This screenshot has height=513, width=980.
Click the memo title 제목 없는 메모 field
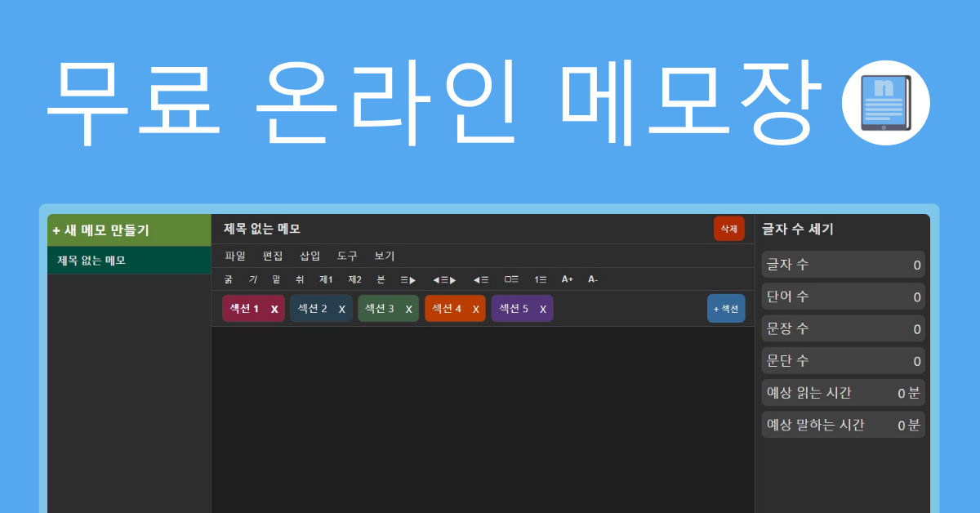click(262, 229)
